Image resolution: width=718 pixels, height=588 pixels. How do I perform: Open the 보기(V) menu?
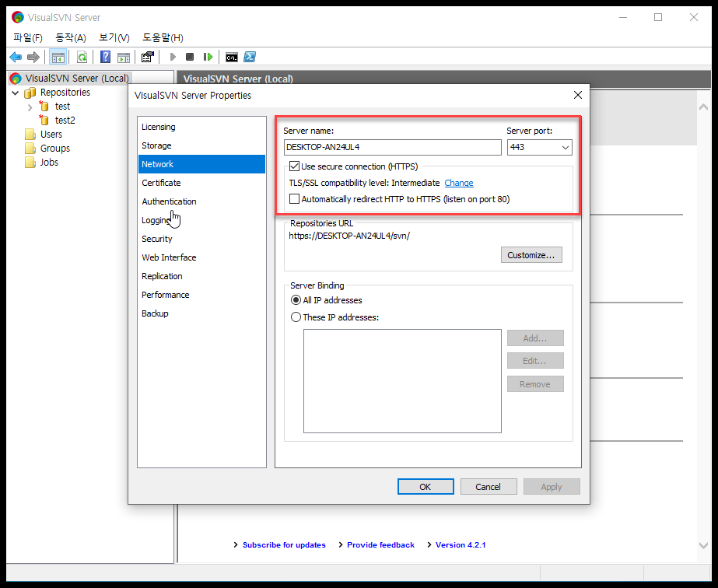[x=114, y=37]
